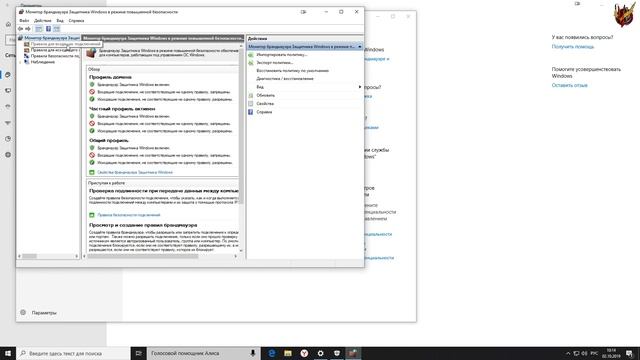Open the Windows Start button
The image size is (640, 360).
coord(8,353)
